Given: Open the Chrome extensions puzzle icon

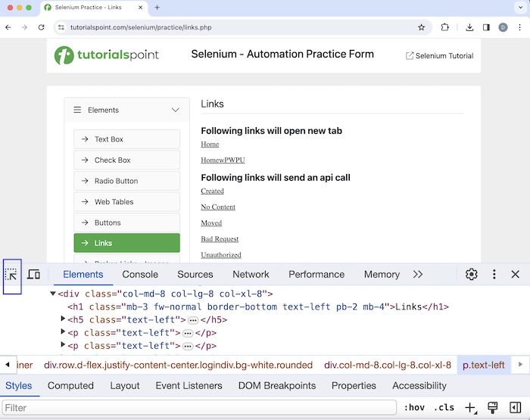Looking at the screenshot, I should click(445, 27).
